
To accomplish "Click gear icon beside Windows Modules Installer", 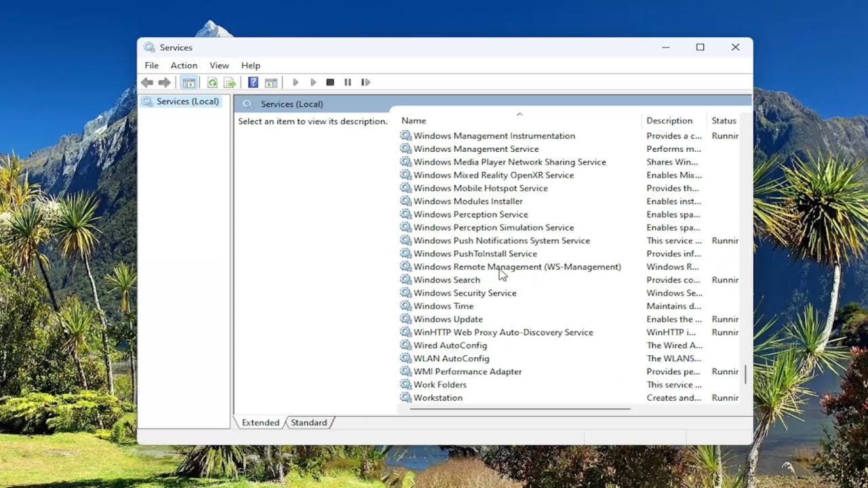I will point(406,201).
